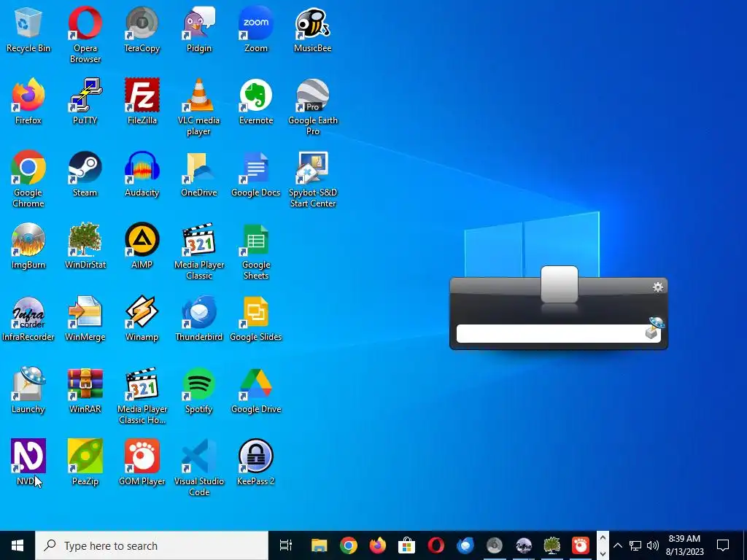Select the Audacity desktop shortcut
Screen dimensions: 747x560
pos(142,174)
